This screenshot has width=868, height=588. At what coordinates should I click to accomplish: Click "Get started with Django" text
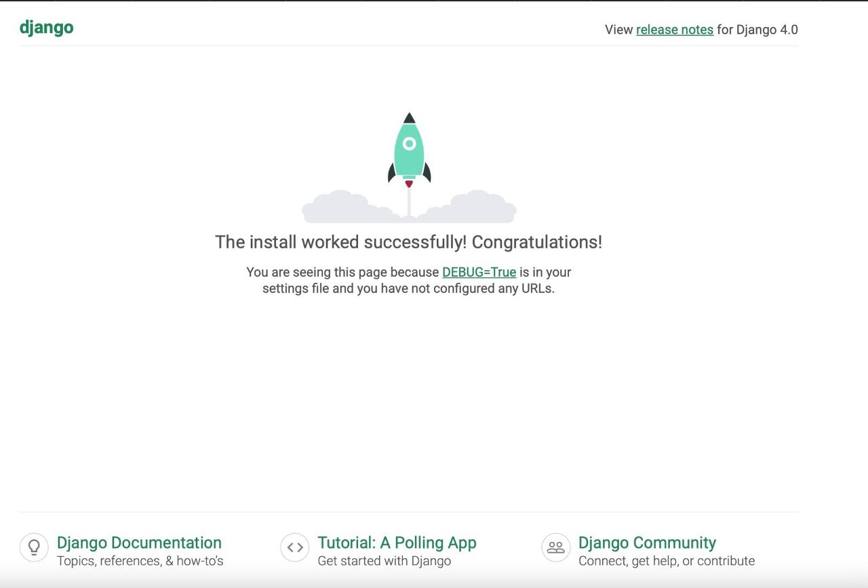384,561
